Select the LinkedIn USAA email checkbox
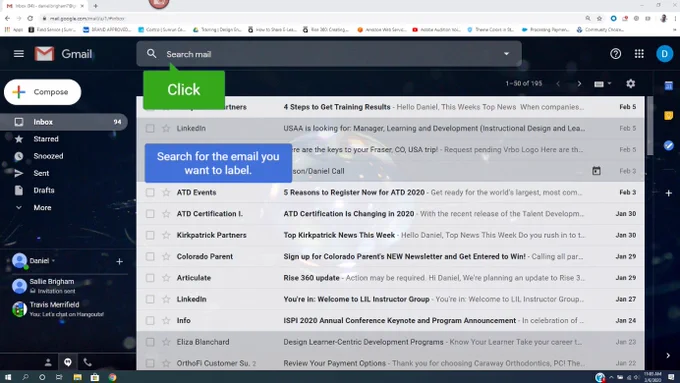The height and width of the screenshot is (383, 680). pyautogui.click(x=150, y=128)
